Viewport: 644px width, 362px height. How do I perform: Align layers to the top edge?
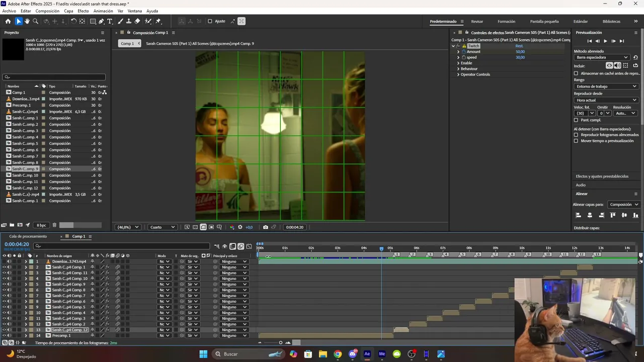(613, 215)
